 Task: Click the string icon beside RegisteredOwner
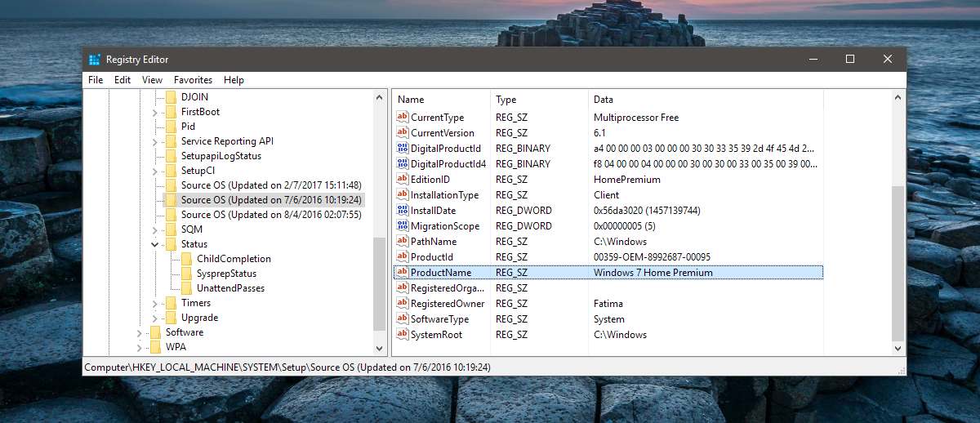coord(402,304)
